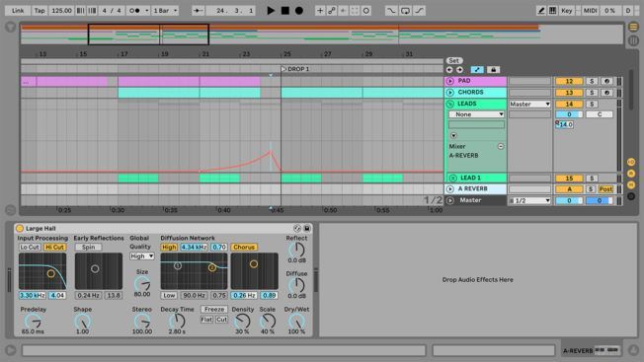
Task: Toggle the computer MIDI keyboard icon
Action: (553, 11)
